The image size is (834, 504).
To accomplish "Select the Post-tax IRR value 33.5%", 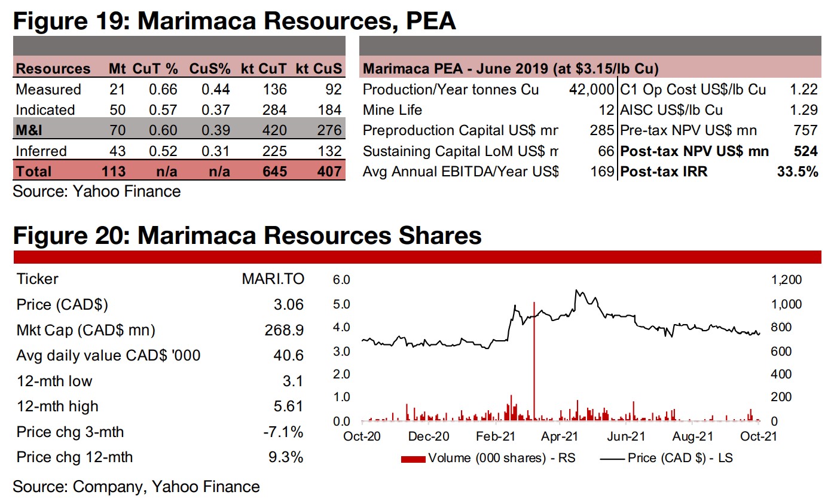I will coord(798,172).
